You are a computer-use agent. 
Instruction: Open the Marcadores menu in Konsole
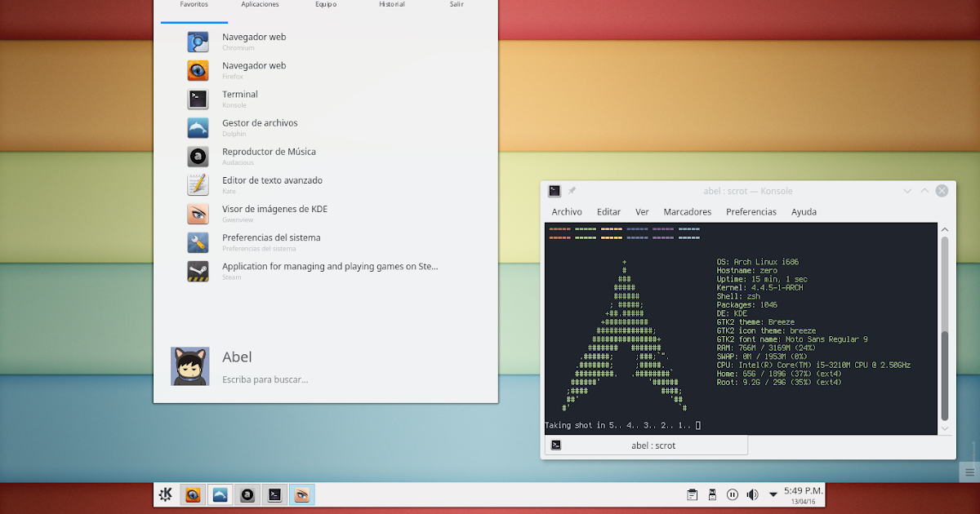click(687, 211)
